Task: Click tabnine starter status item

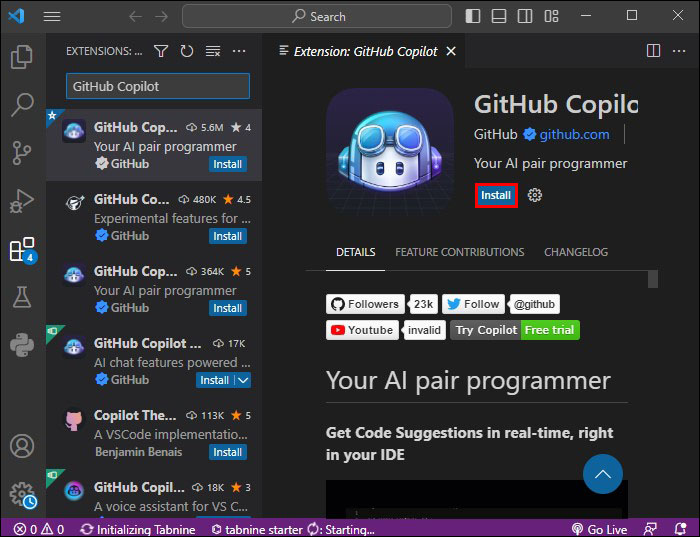Action: tap(292, 529)
